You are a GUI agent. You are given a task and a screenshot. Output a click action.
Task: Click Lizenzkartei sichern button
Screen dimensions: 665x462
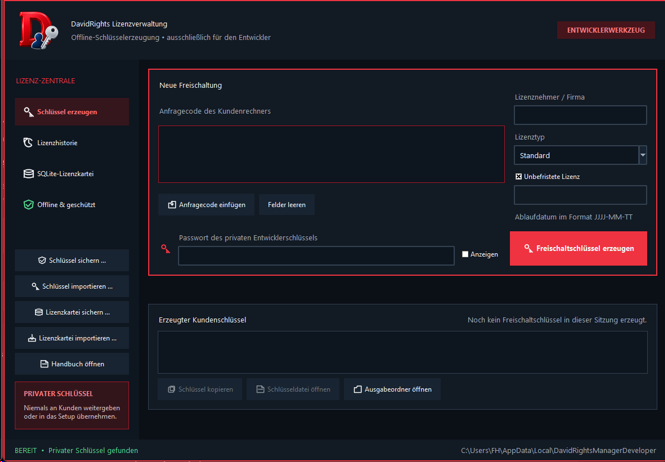72,312
